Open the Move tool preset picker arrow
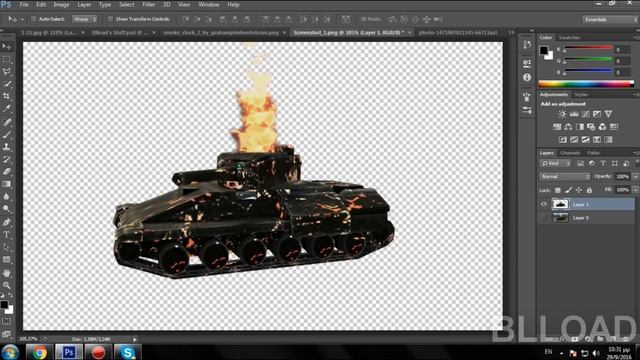The height and width of the screenshot is (360, 640). (22, 19)
